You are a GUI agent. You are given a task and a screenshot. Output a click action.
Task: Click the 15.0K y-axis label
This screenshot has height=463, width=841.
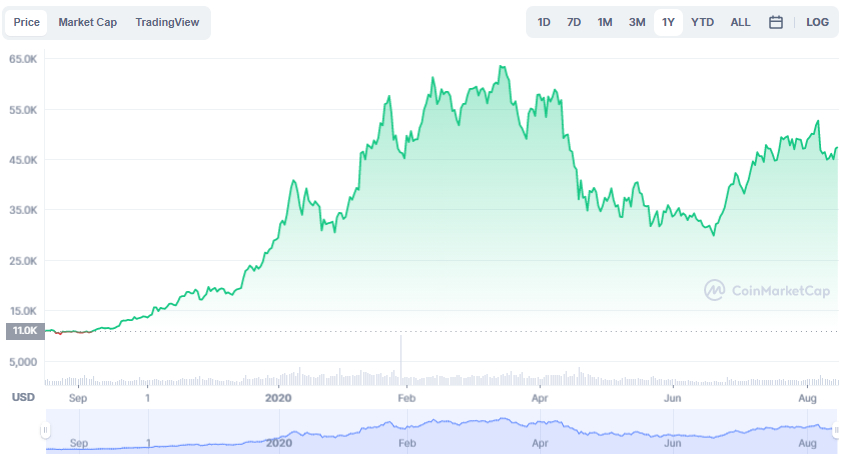click(23, 311)
